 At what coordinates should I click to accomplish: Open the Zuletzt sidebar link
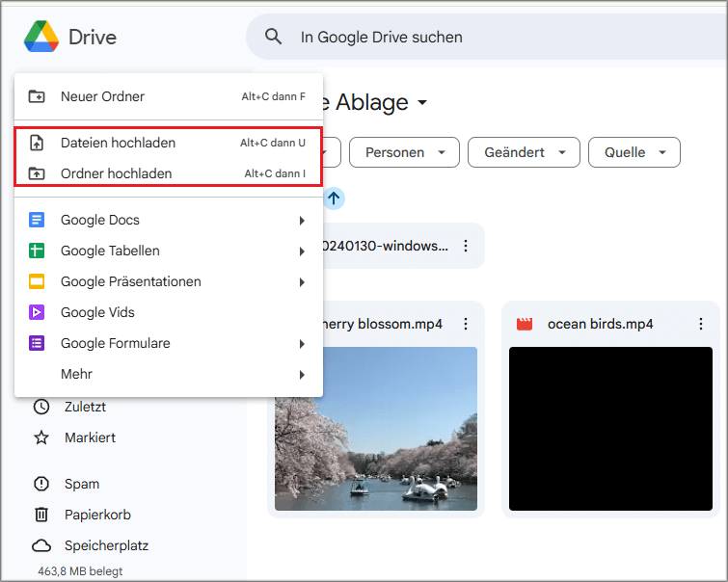(86, 407)
